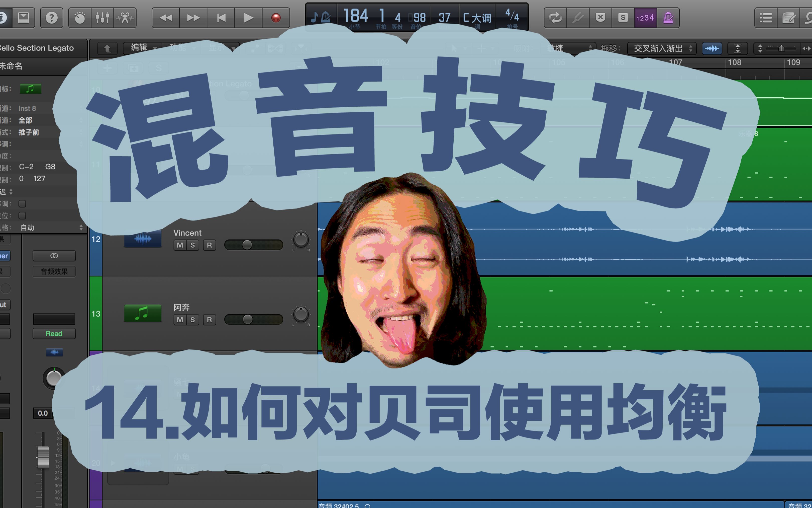Click the Vincent track pan knob

[301, 240]
